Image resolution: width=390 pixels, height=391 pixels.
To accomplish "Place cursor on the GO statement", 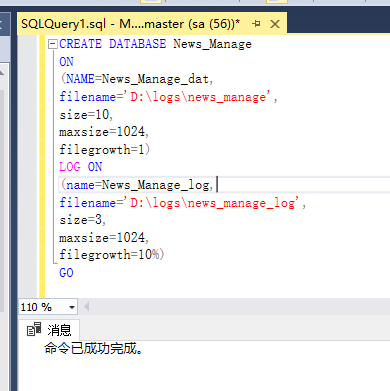I will (66, 273).
